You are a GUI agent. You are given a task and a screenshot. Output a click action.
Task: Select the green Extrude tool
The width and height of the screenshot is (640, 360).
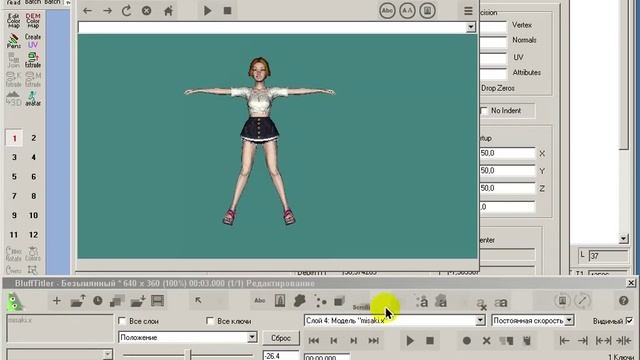(33, 60)
